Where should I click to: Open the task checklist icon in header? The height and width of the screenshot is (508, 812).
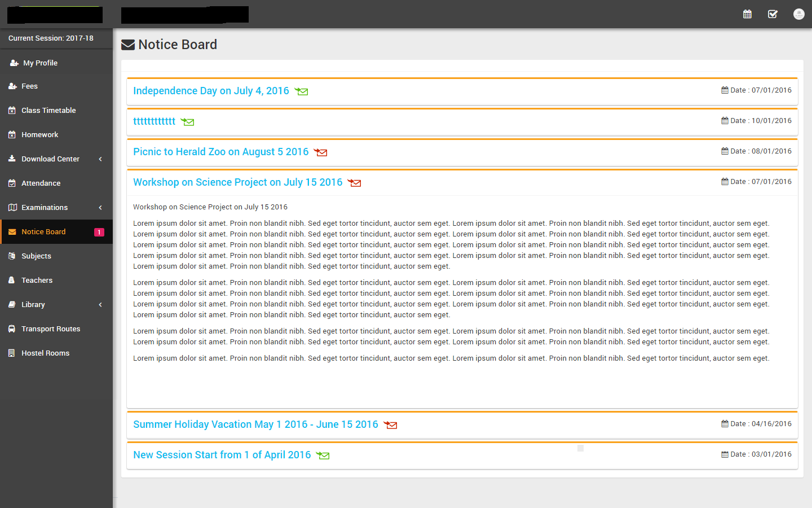click(773, 14)
